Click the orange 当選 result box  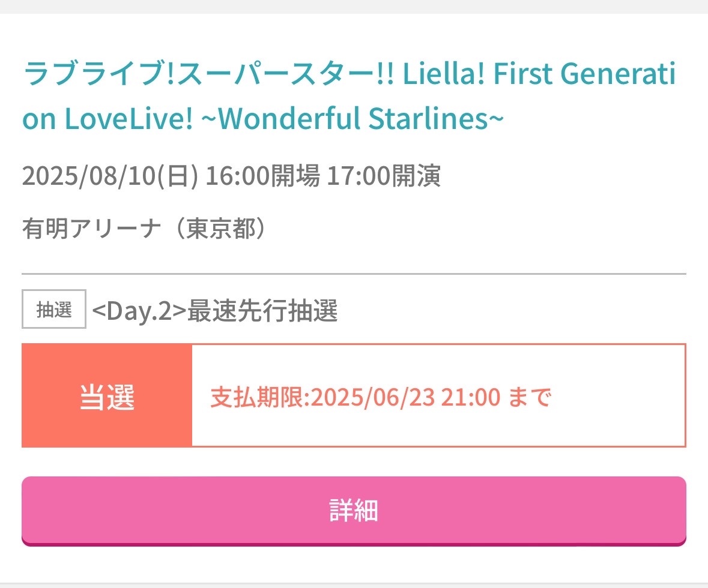coord(107,396)
